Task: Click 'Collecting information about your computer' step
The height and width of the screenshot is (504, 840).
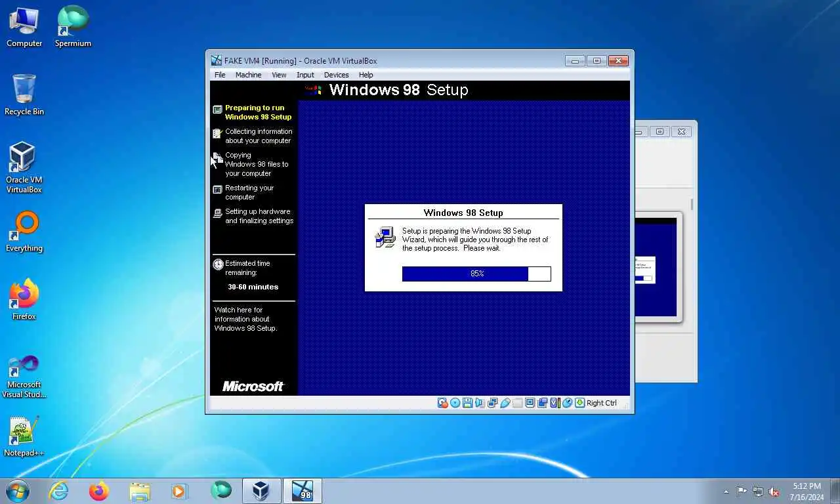Action: (x=259, y=136)
